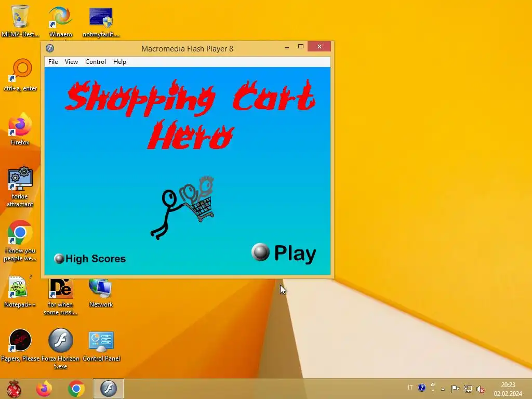Show hidden tray icons arrow

tap(443, 389)
